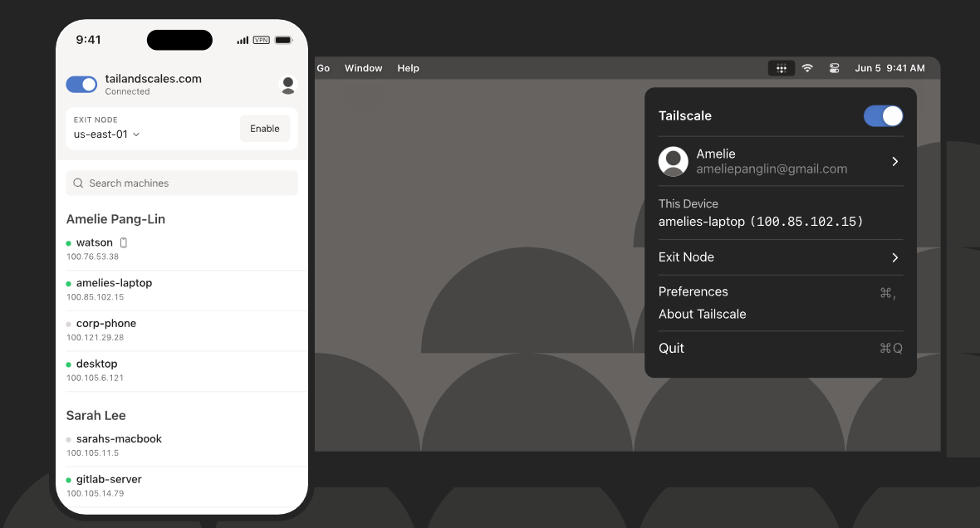This screenshot has width=980, height=528.
Task: Tap the VPN indicator in phone status bar
Action: [262, 40]
